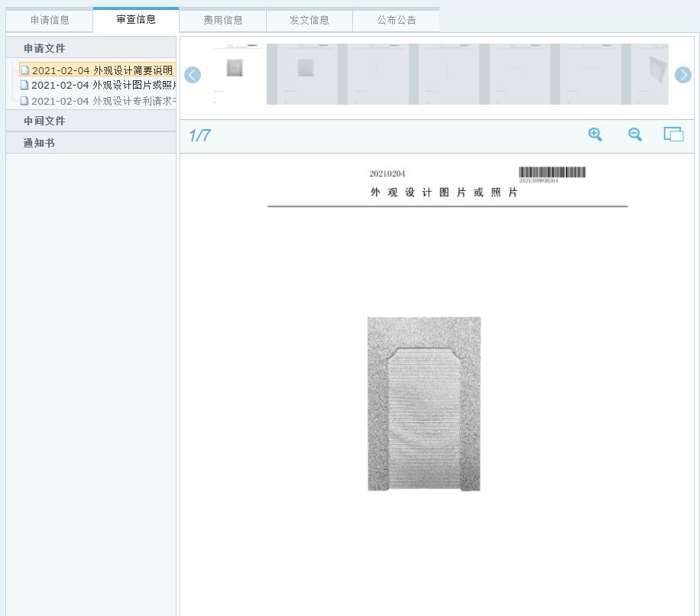Expand the 通知书 section
Screen dimensions: 700x616
39,143
